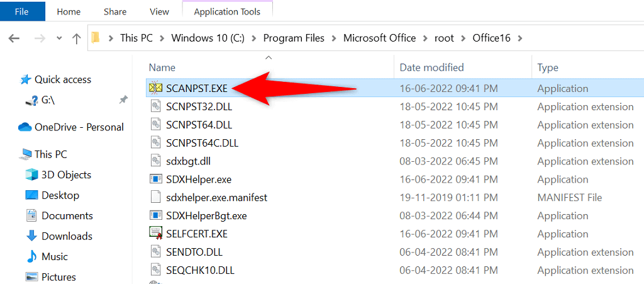Go up one folder level
This screenshot has height=284, width=644.
tap(76, 38)
